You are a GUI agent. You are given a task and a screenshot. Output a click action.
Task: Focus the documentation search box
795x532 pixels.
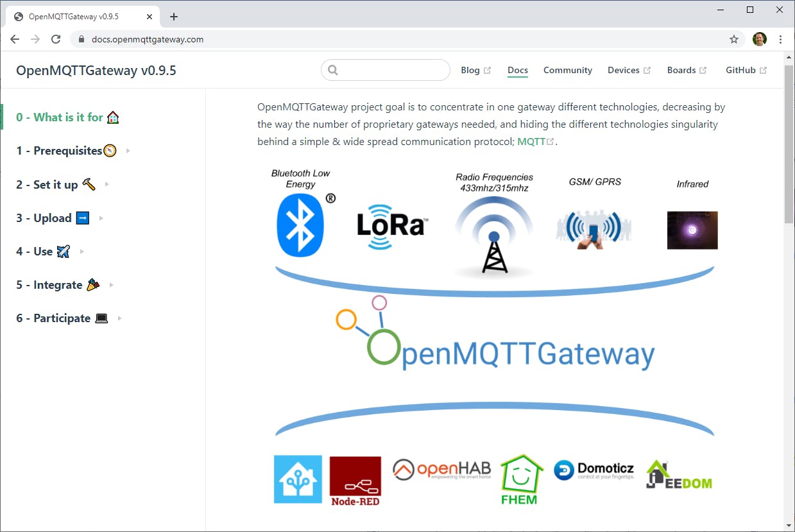pos(386,70)
